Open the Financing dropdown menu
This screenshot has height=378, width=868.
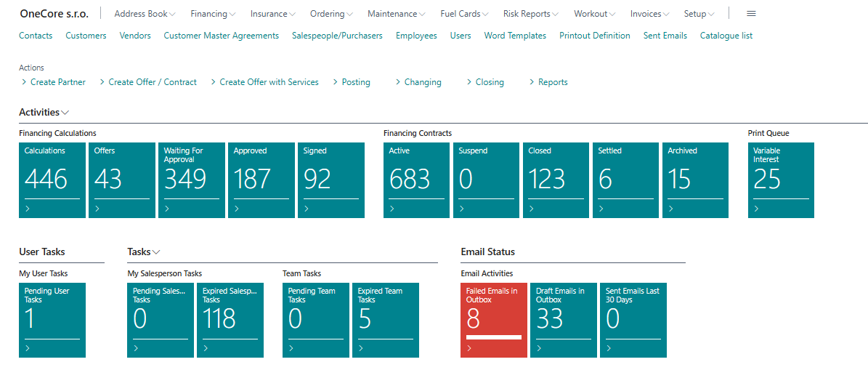213,14
